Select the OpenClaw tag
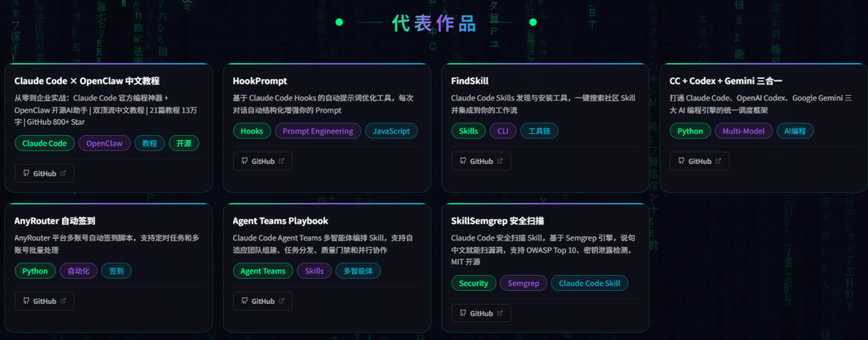868x340 pixels. (104, 143)
